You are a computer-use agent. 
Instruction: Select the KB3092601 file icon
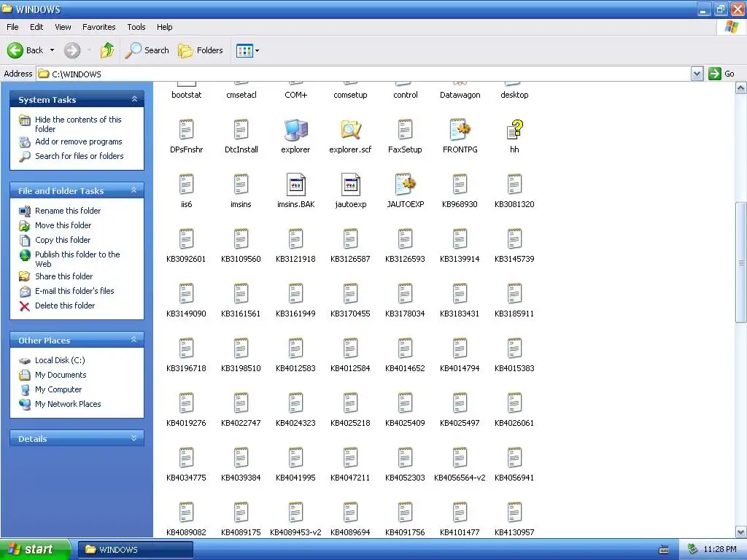tap(186, 239)
